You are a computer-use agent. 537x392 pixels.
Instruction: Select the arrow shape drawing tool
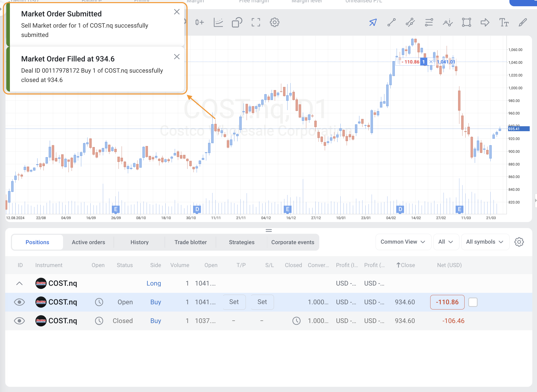coord(485,23)
